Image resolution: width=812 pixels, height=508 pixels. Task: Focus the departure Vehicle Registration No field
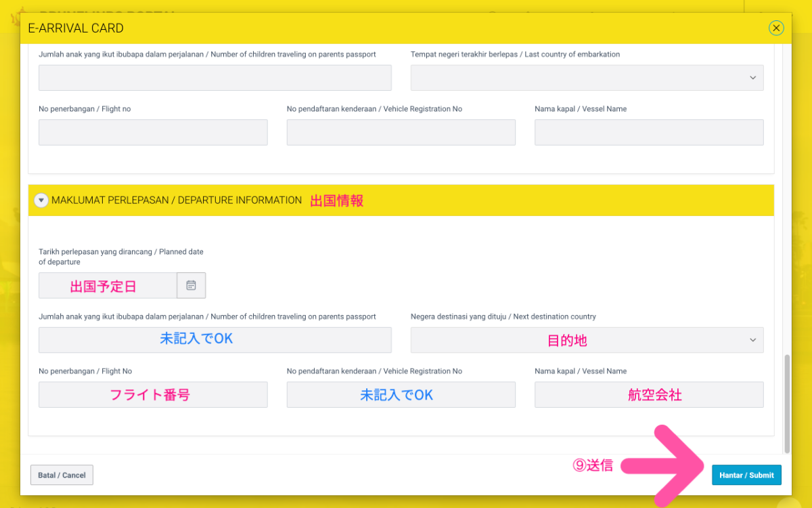(401, 394)
